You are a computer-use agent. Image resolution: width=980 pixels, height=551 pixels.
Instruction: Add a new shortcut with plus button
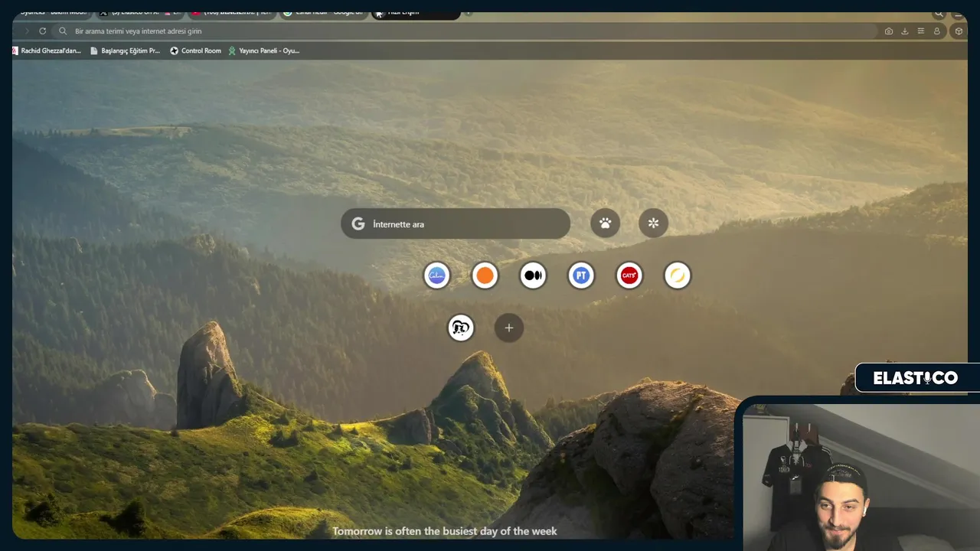[509, 328]
